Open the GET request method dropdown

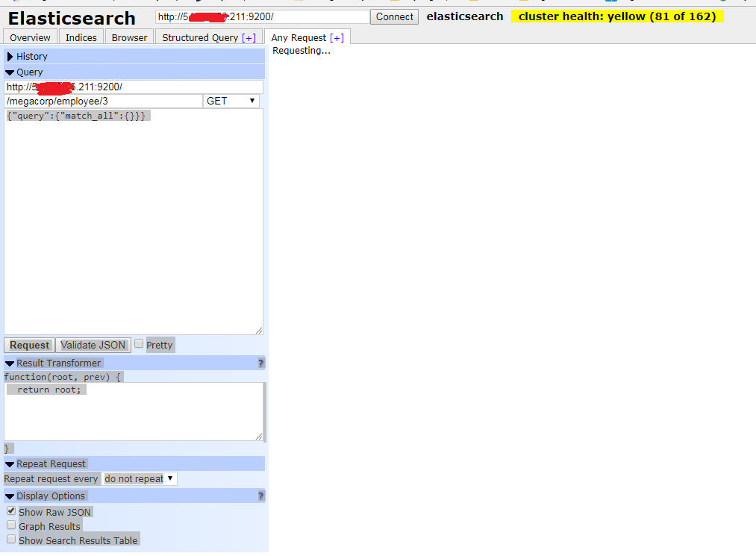coord(231,101)
